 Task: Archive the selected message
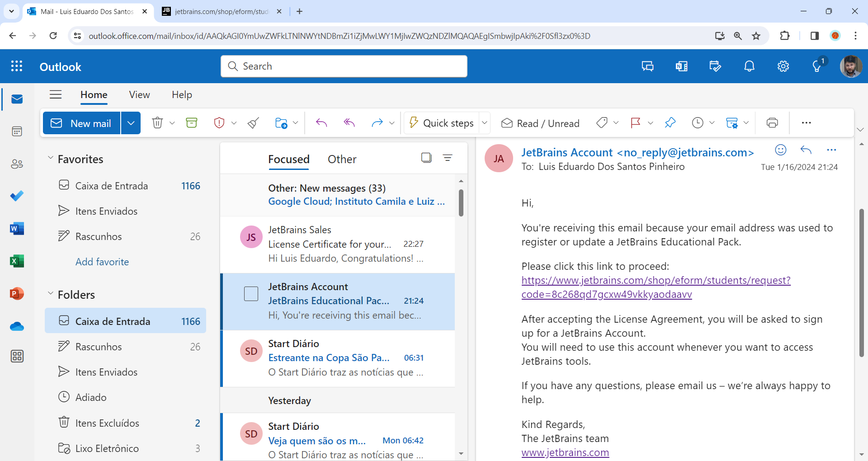point(192,123)
